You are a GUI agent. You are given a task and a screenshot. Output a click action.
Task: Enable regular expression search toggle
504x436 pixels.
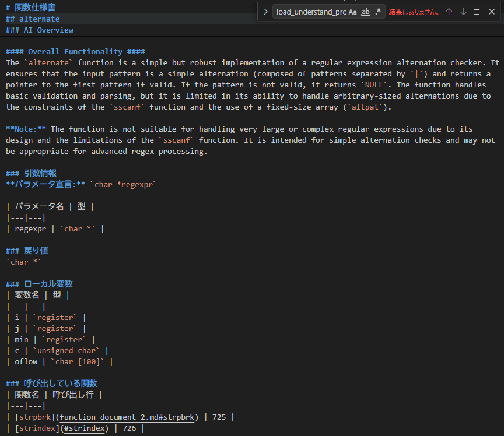(378, 12)
